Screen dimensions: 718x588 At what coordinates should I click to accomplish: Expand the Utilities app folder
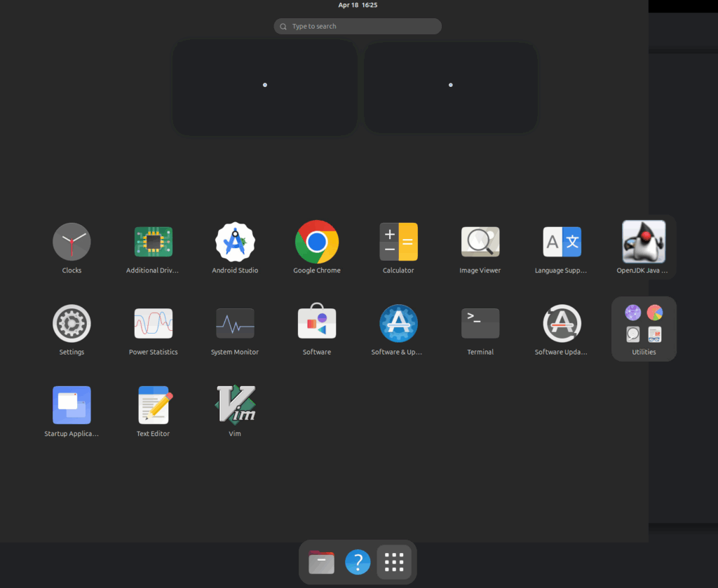644,328
